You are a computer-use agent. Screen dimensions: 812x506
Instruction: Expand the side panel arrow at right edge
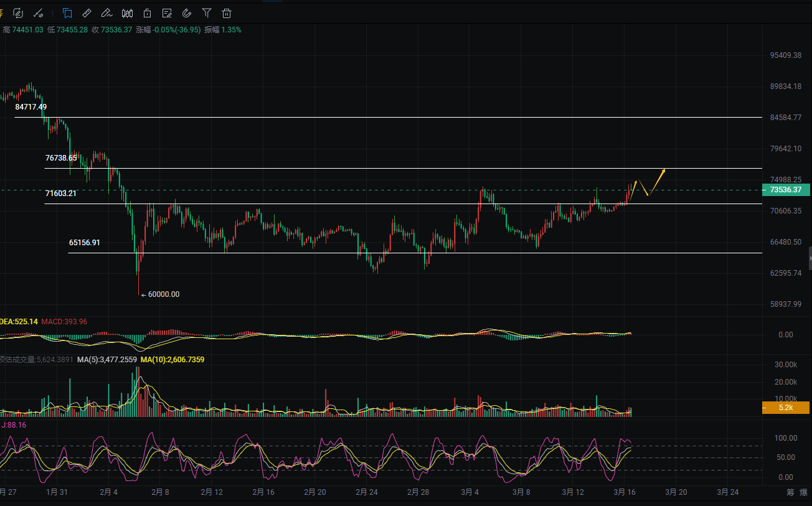point(810,257)
